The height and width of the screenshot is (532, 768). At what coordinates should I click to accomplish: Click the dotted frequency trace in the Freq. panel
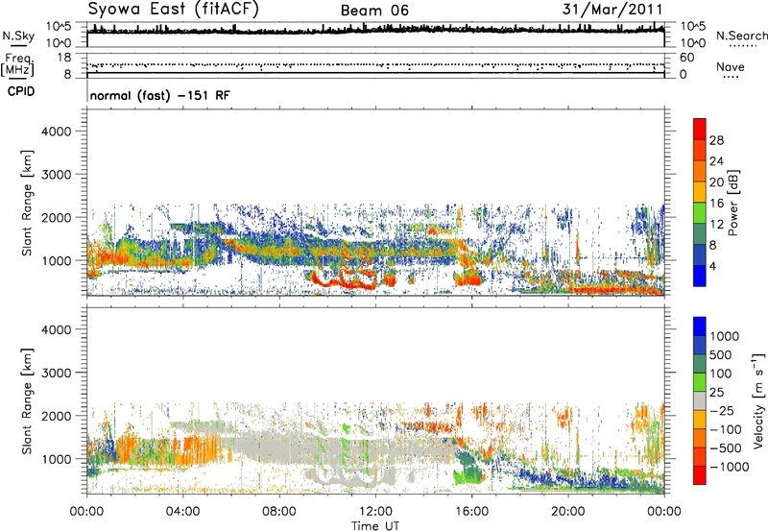click(375, 64)
